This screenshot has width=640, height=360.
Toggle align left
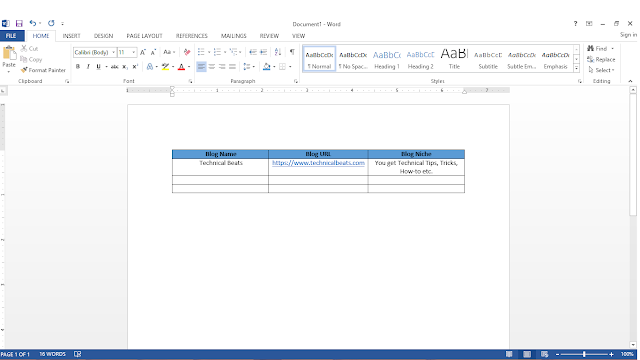[201, 67]
